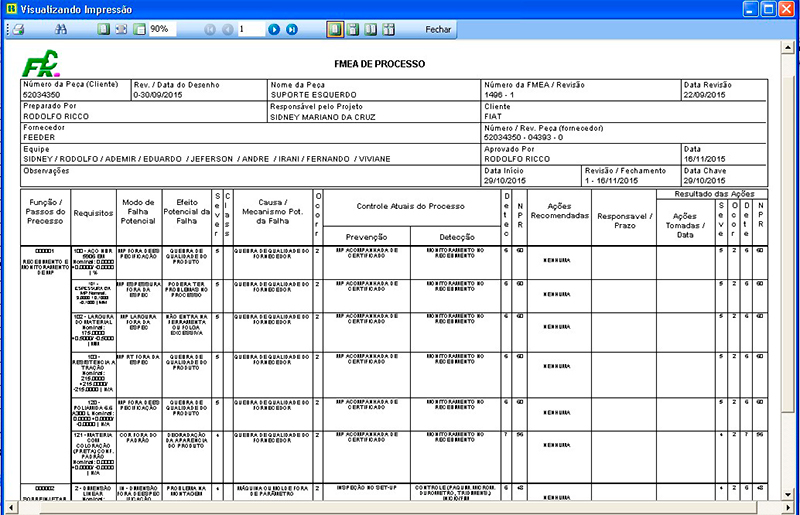
Task: Click the vertical scrollbar down arrow
Action: click(x=788, y=494)
